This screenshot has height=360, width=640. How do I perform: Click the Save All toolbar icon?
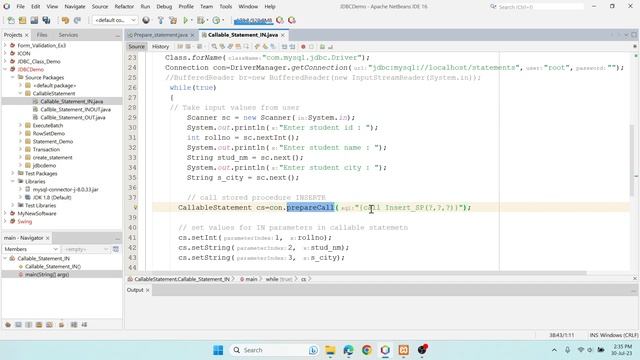[47, 20]
